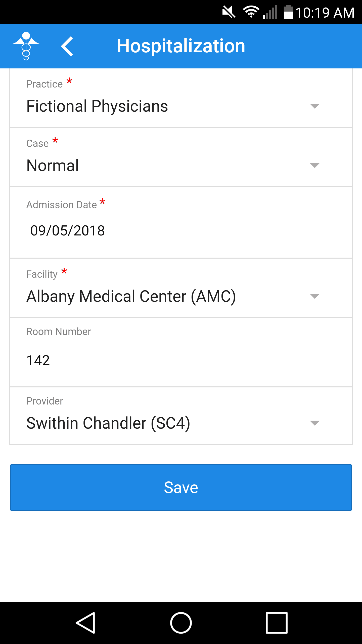Tap the Hospitalization page title
The width and height of the screenshot is (362, 644).
(x=181, y=46)
